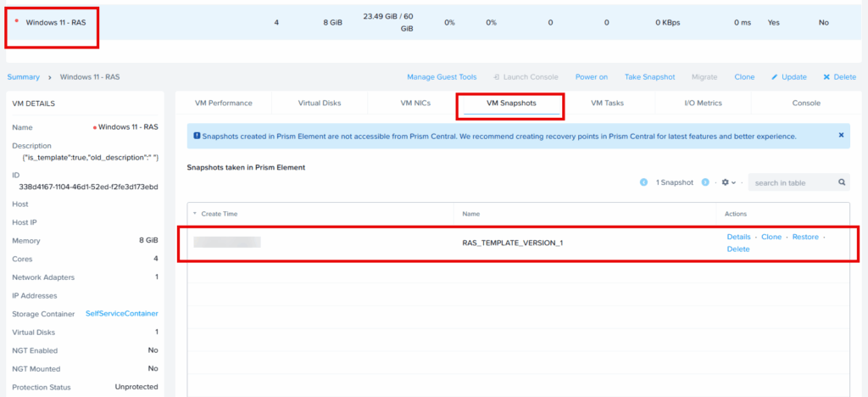The image size is (868, 397).
Task: Switch to VM Tasks tab
Action: [x=607, y=103]
